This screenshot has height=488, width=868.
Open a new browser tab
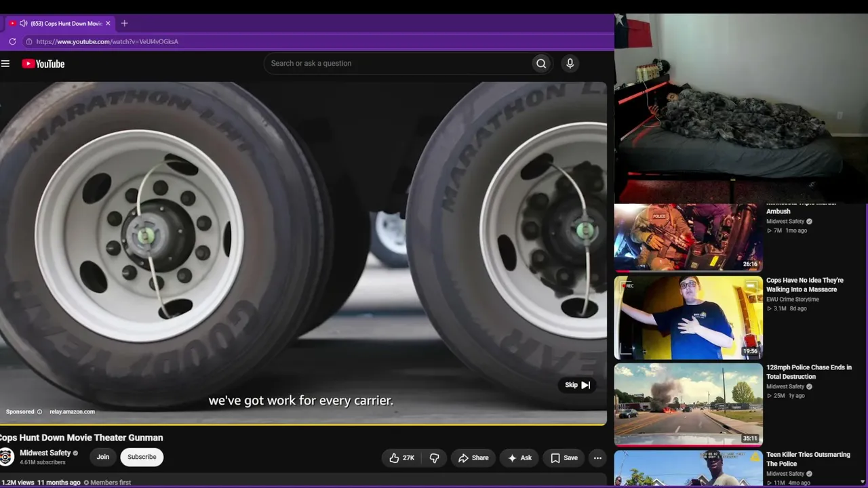(124, 23)
